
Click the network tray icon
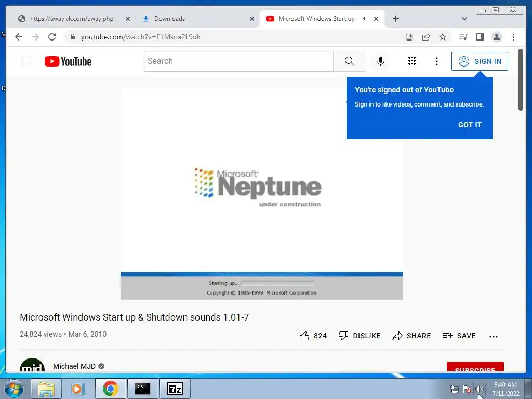point(454,389)
